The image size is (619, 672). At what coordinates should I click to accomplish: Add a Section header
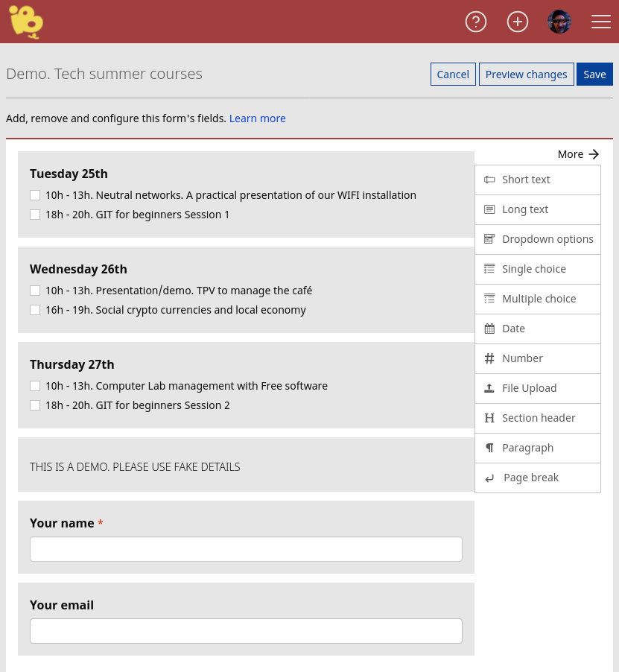tap(539, 418)
